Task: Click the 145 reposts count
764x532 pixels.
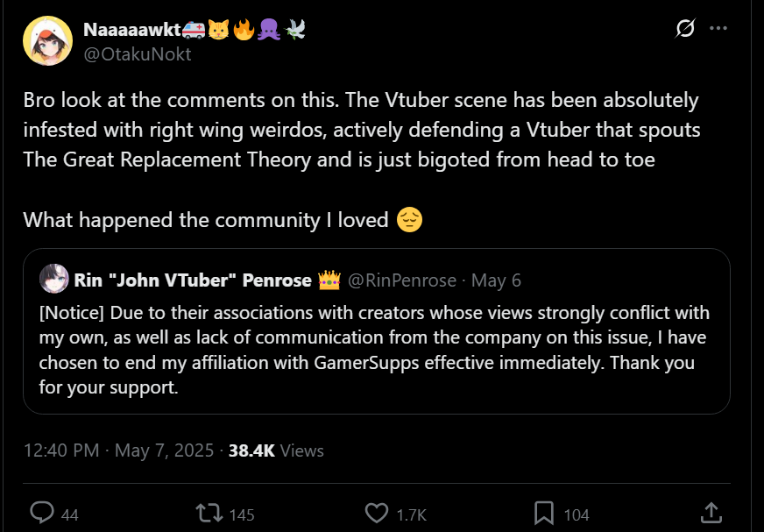Action: [241, 514]
